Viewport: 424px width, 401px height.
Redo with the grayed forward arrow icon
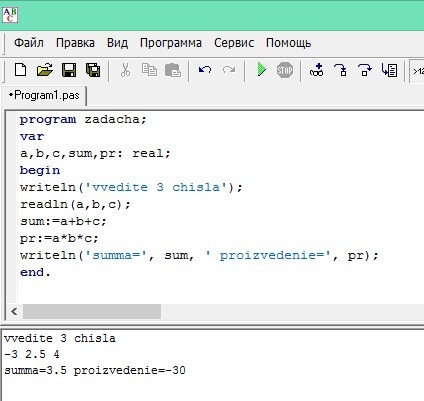pyautogui.click(x=229, y=70)
